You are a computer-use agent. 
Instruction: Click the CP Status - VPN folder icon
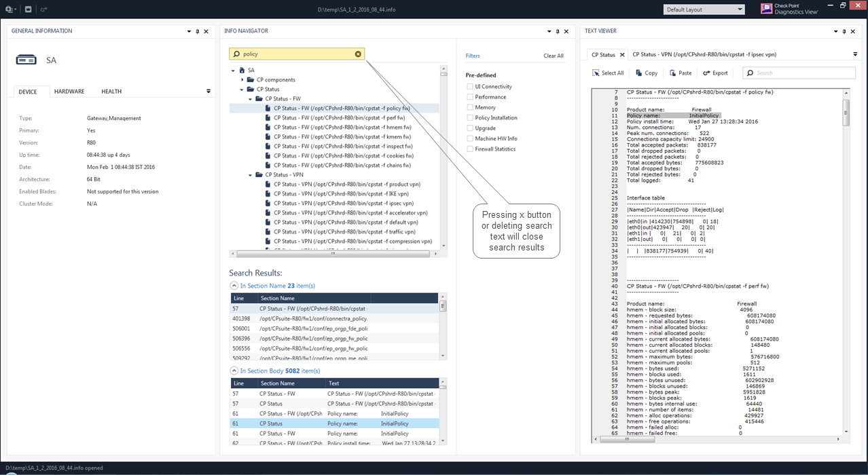(259, 174)
